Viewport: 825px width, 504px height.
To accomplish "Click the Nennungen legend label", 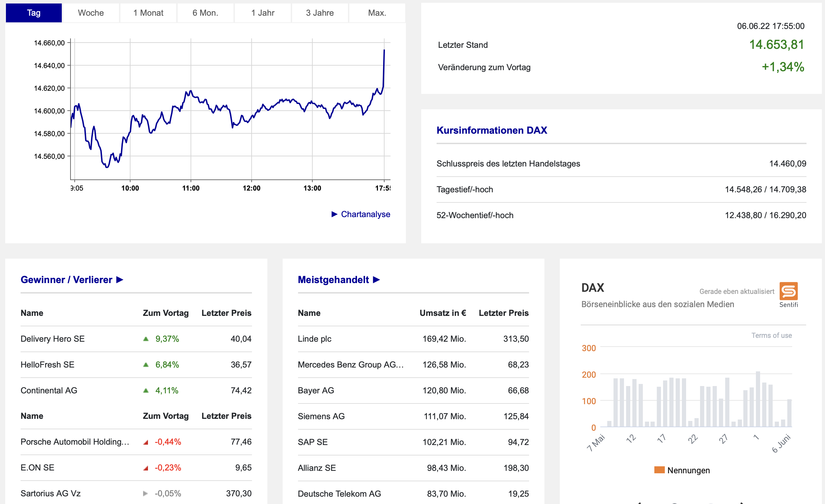I will pyautogui.click(x=689, y=470).
